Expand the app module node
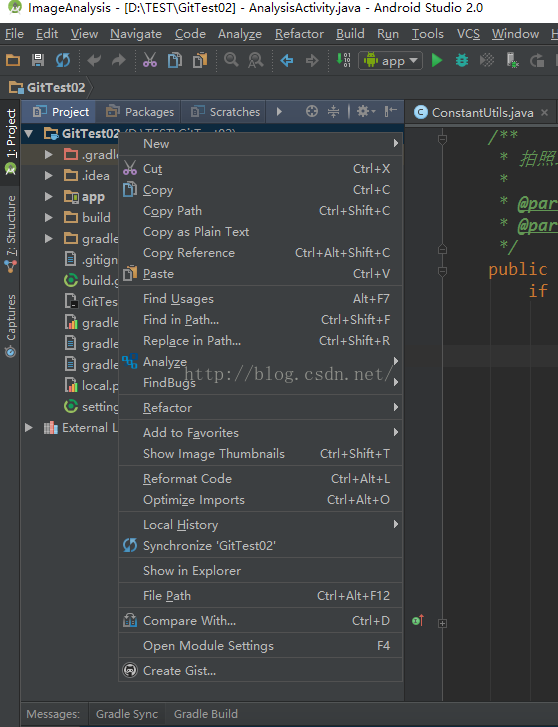The height and width of the screenshot is (727, 558). (48, 197)
